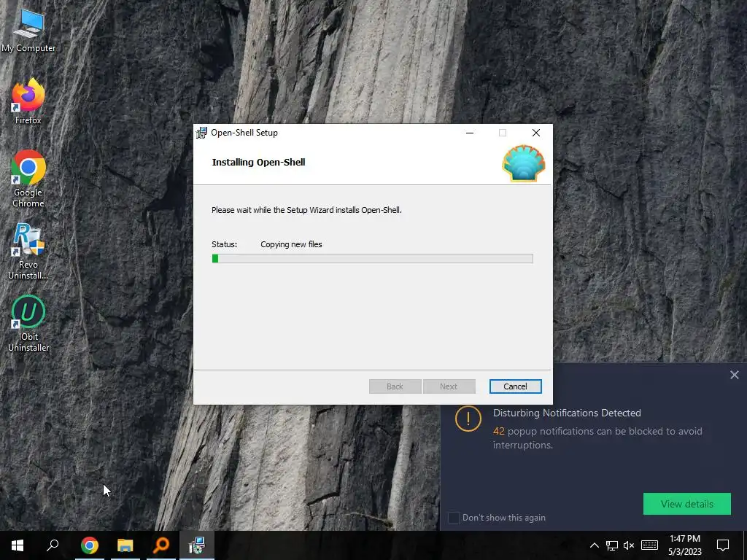The image size is (747, 560).
Task: Open network status tray icon
Action: click(x=612, y=545)
